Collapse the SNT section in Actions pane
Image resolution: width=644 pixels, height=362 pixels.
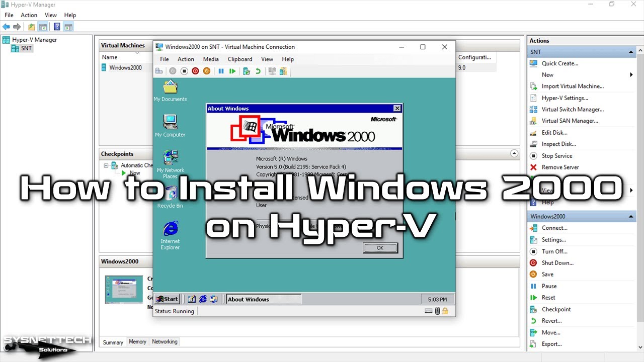(x=631, y=52)
